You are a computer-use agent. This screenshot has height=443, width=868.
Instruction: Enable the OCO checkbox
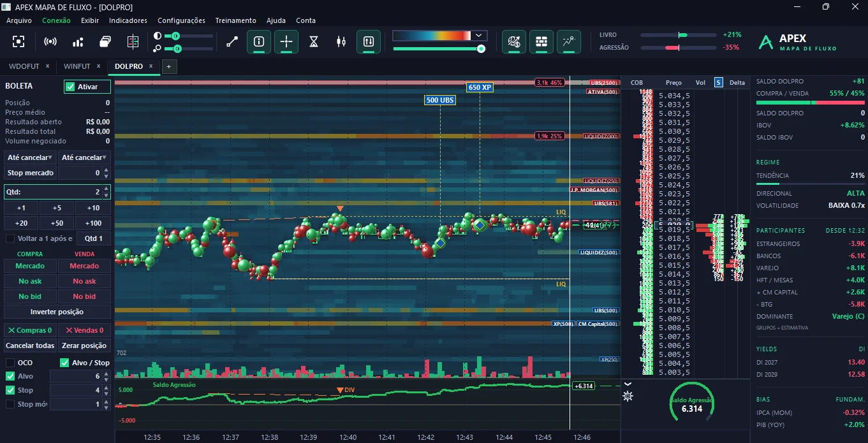(x=10, y=363)
